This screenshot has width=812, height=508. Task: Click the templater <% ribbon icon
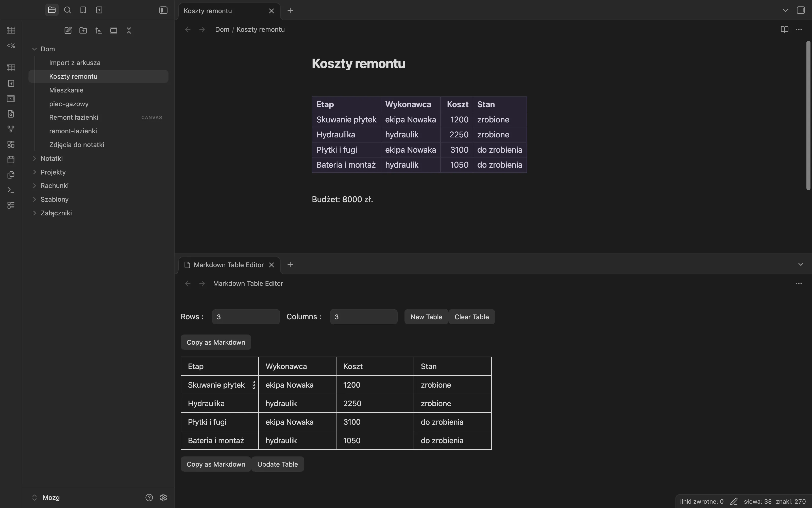11,45
